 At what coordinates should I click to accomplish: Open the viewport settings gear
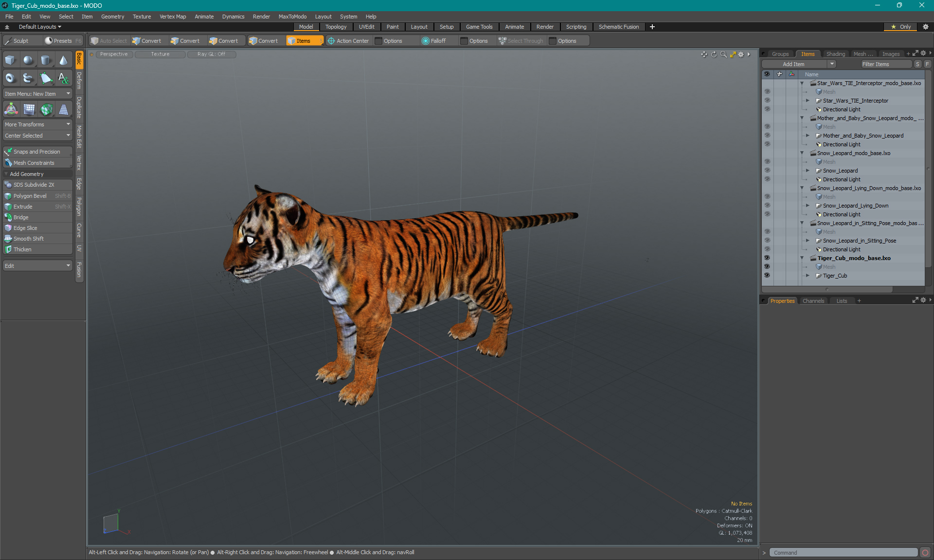coord(741,54)
